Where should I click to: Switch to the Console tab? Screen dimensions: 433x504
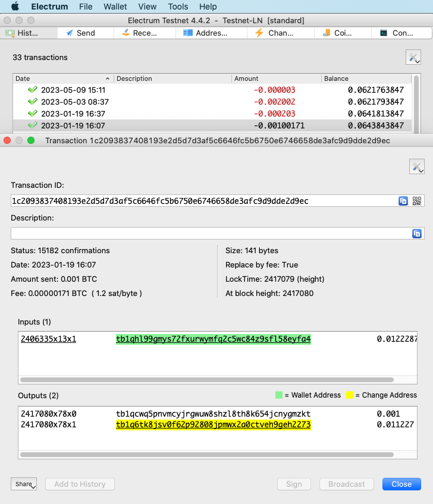[401, 33]
